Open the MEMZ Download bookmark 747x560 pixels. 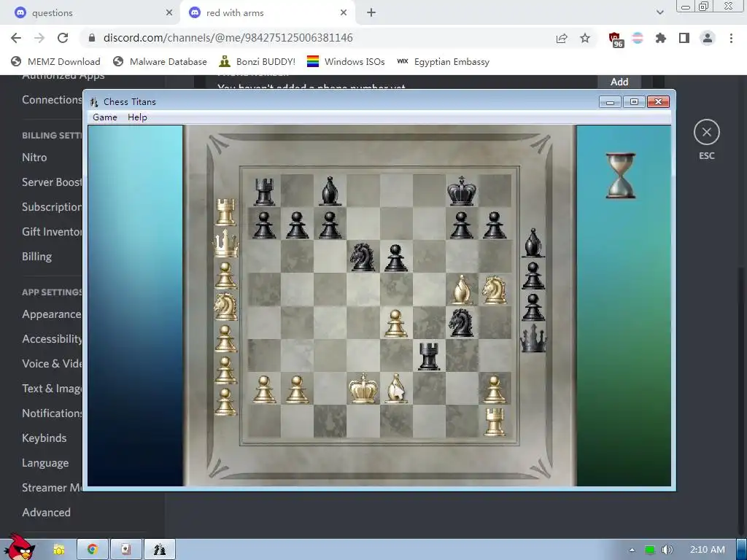tap(55, 61)
